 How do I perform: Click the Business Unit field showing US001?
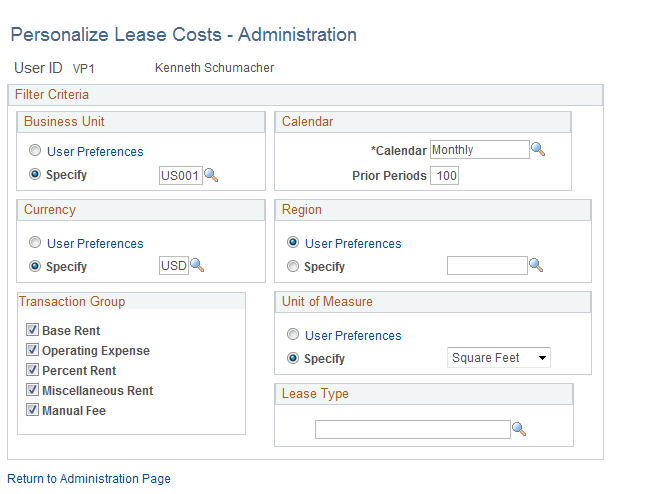pyautogui.click(x=180, y=175)
